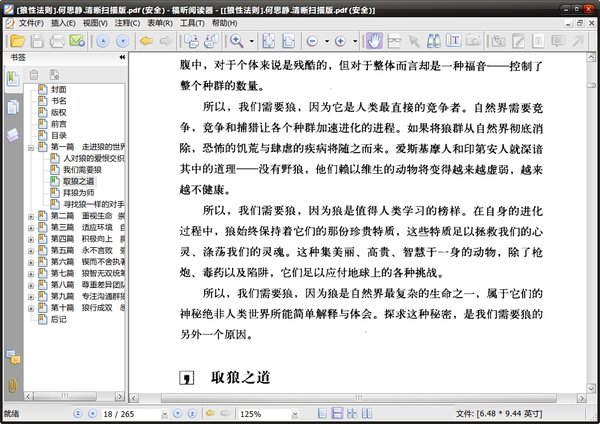
Task: Click the yellow previous view arrow in toolbar
Action: [147, 41]
